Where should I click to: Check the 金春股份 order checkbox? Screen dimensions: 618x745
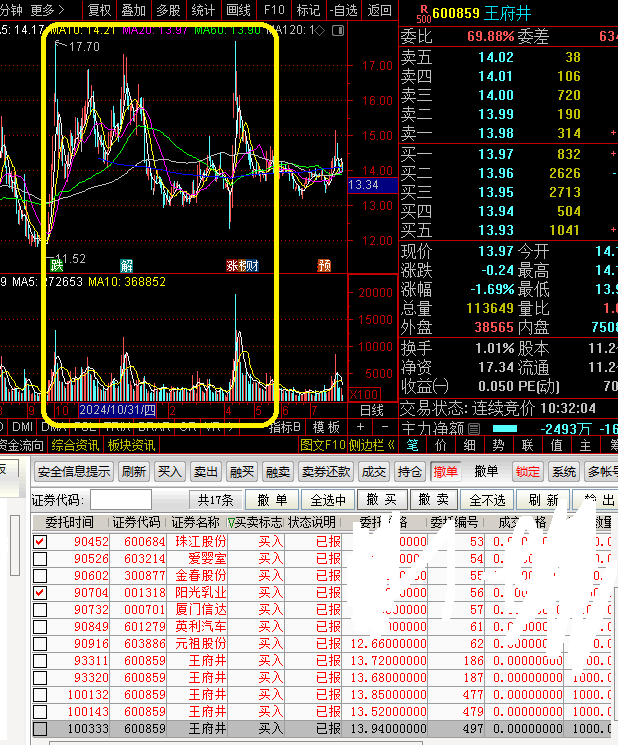point(40,576)
